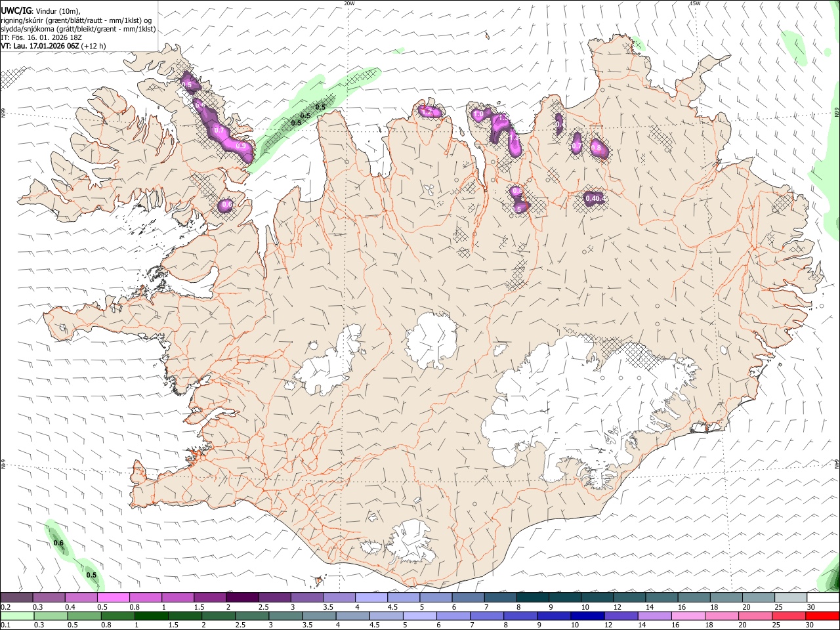Click the '0.6' value on southwest offshore green patch
Viewport: 840px width, 630px height.
click(x=58, y=543)
